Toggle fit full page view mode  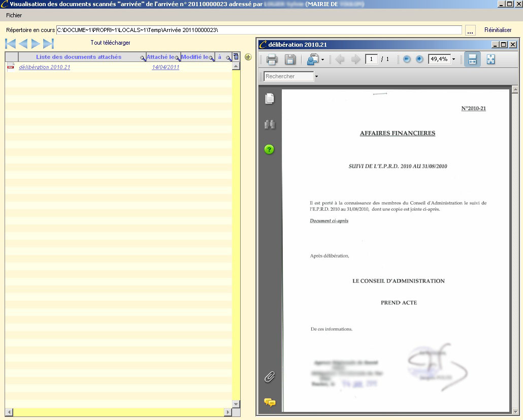click(491, 59)
